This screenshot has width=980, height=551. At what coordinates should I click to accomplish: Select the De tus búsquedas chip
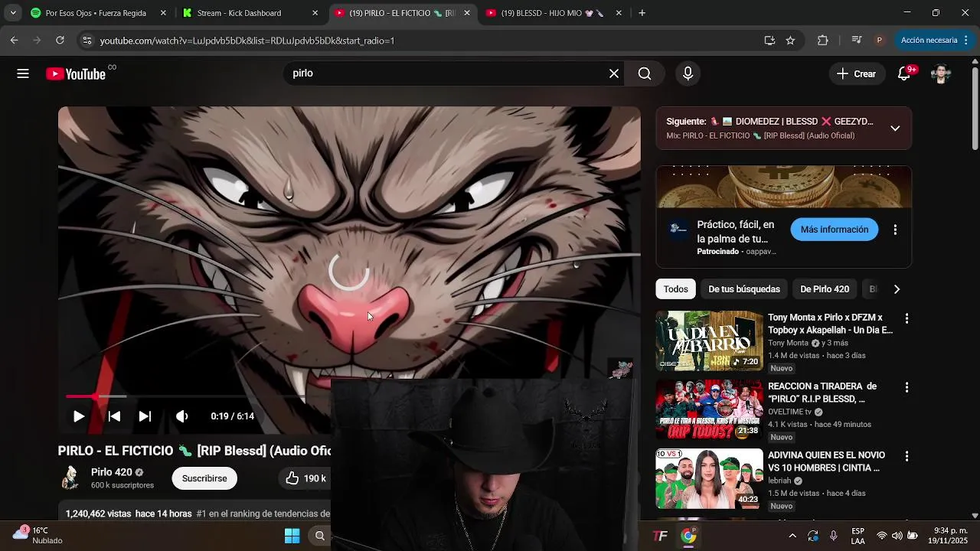[x=744, y=289]
